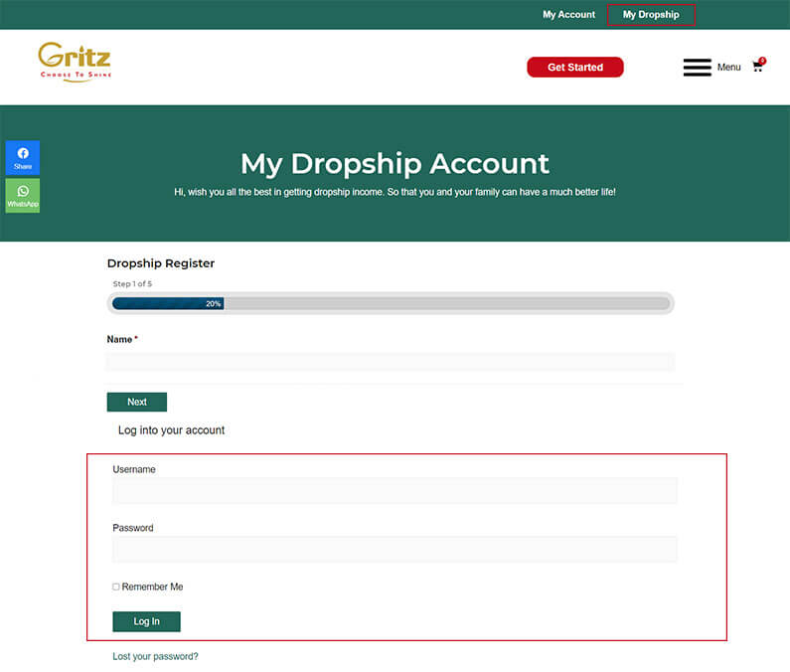Click the Gritz logo
This screenshot has height=672, width=790.
[75, 62]
